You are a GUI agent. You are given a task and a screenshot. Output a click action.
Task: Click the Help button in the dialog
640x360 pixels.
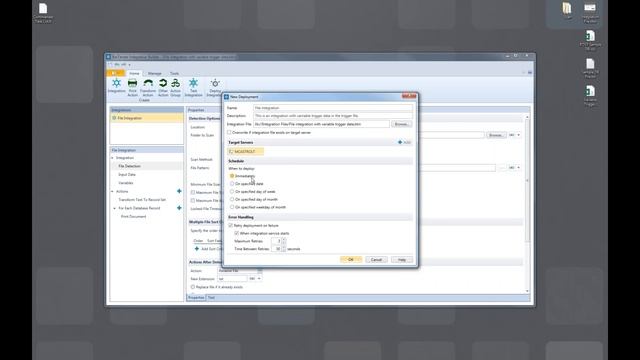pyautogui.click(x=402, y=260)
